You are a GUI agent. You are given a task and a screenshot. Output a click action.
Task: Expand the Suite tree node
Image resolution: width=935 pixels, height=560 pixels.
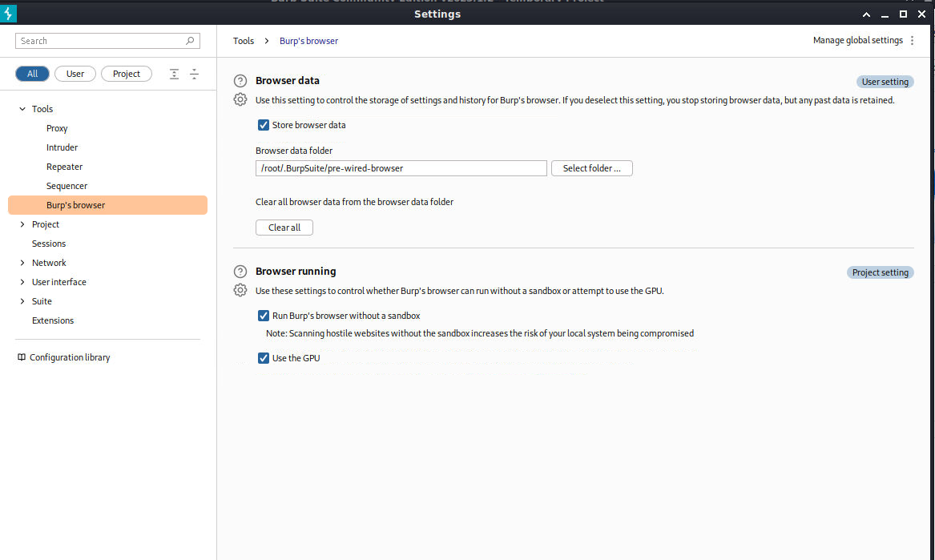pyautogui.click(x=22, y=301)
